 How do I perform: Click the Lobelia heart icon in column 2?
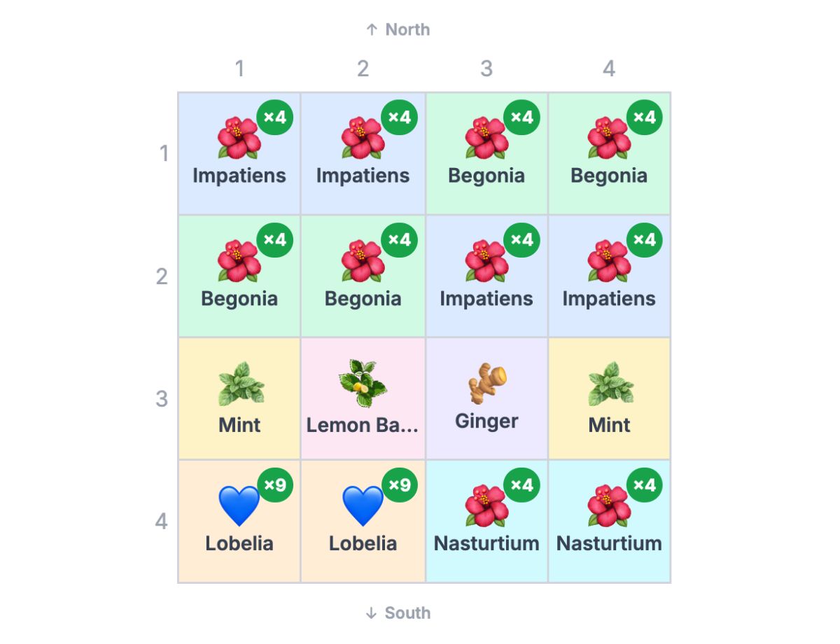(363, 505)
